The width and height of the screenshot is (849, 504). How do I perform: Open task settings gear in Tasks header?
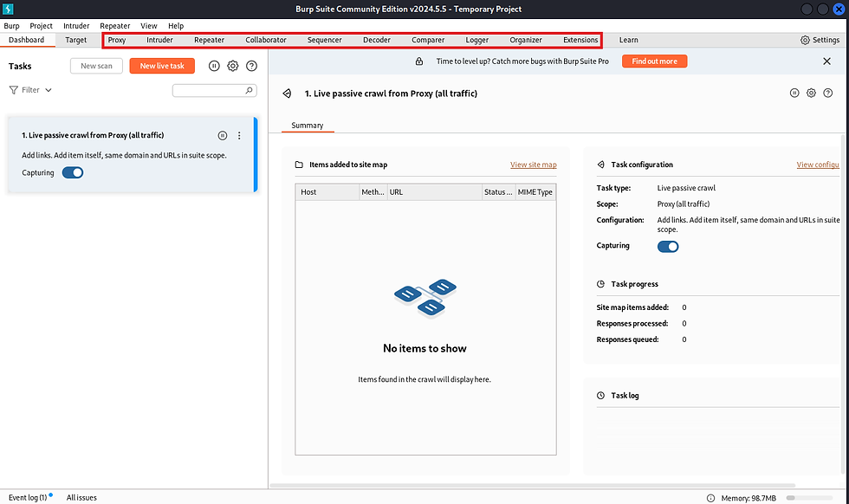pyautogui.click(x=233, y=66)
